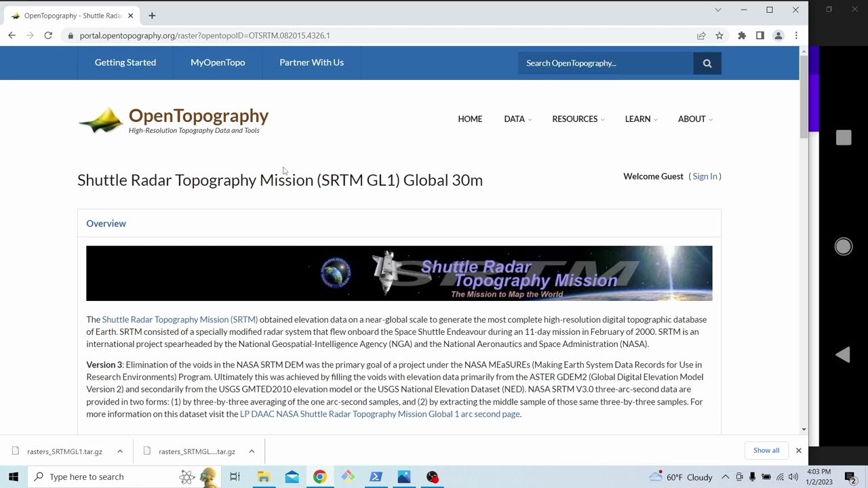The height and width of the screenshot is (488, 868).
Task: Show hidden system tray icons
Action: tap(725, 476)
